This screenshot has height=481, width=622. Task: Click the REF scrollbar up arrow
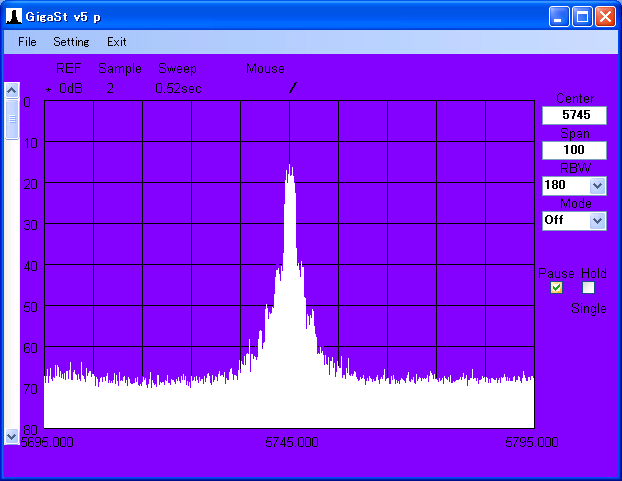(12, 90)
